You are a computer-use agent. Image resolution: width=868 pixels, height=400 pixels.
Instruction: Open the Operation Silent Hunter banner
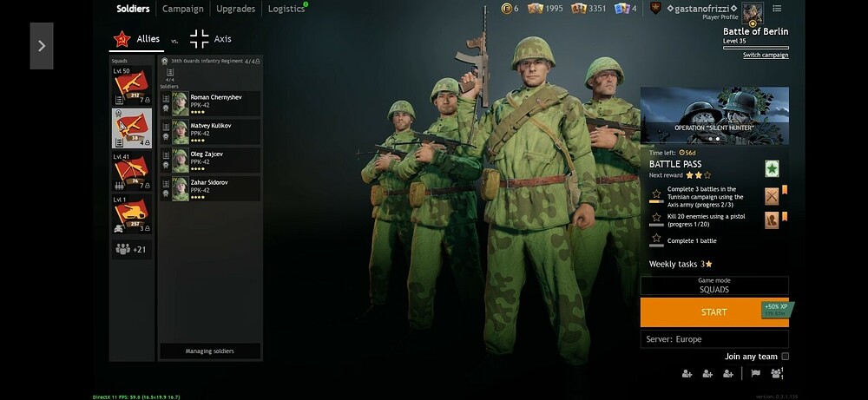click(x=714, y=115)
